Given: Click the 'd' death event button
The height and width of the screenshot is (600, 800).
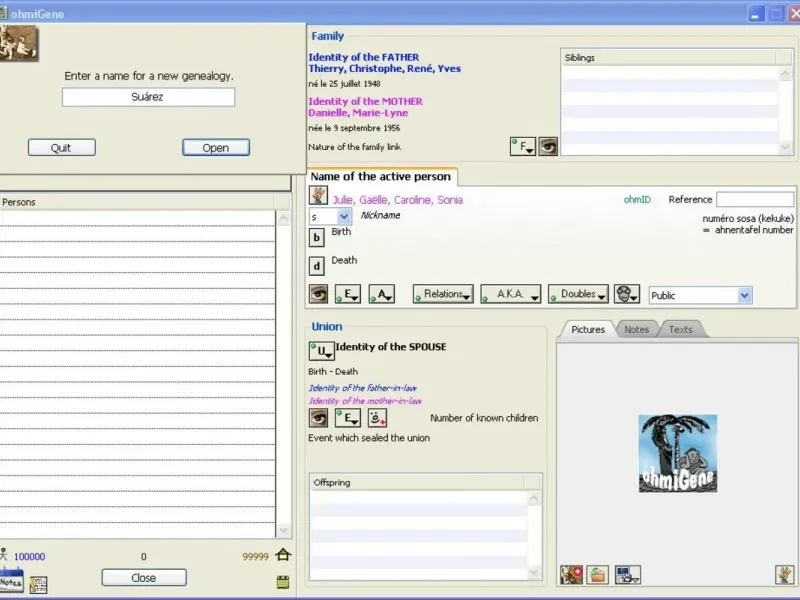Looking at the screenshot, I should click(x=316, y=266).
